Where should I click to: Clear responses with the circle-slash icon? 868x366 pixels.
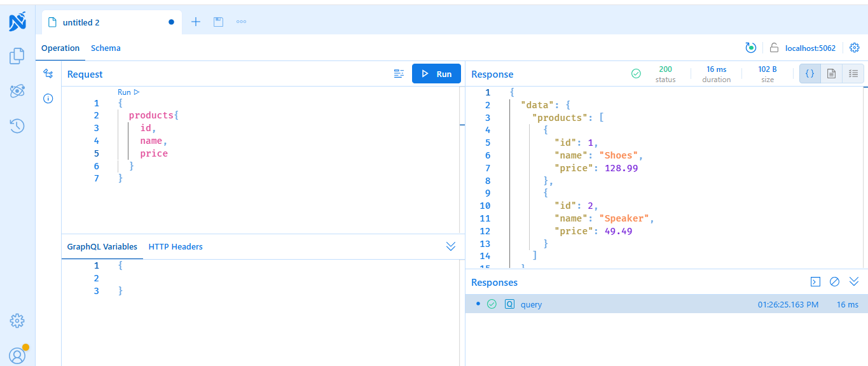point(835,281)
